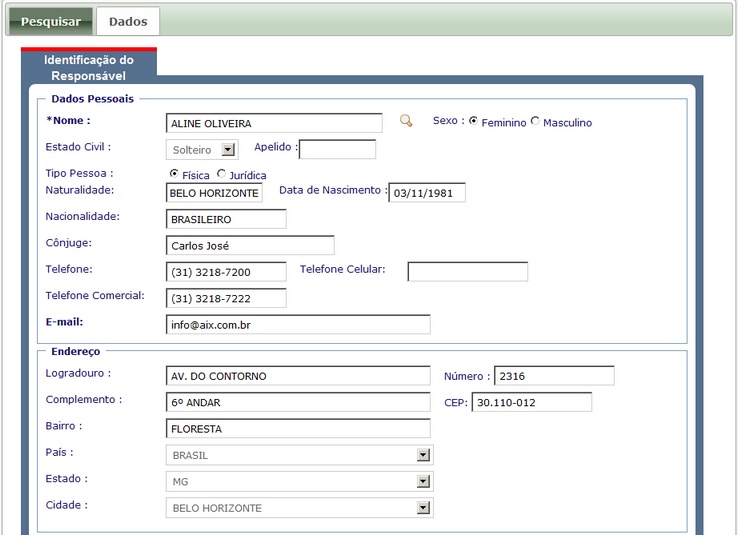Screen dimensions: 738x535
Task: Expand the Cidade dropdown list
Action: click(x=424, y=508)
